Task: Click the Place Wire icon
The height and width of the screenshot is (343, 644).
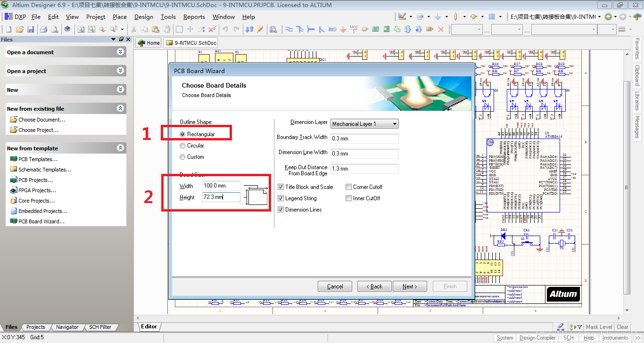Action: (x=289, y=29)
